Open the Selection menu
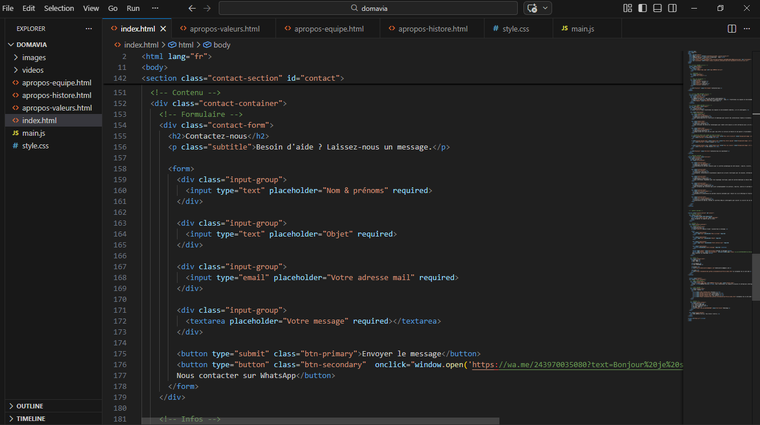 point(59,8)
